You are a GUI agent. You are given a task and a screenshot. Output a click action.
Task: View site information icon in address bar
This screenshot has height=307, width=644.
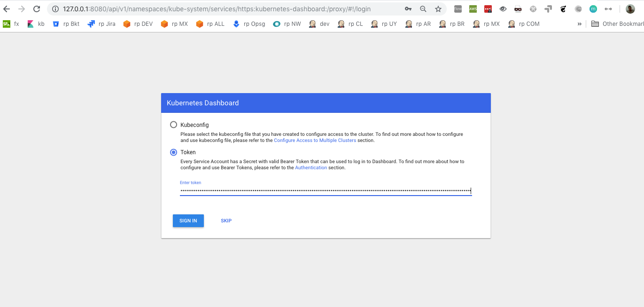click(x=55, y=9)
